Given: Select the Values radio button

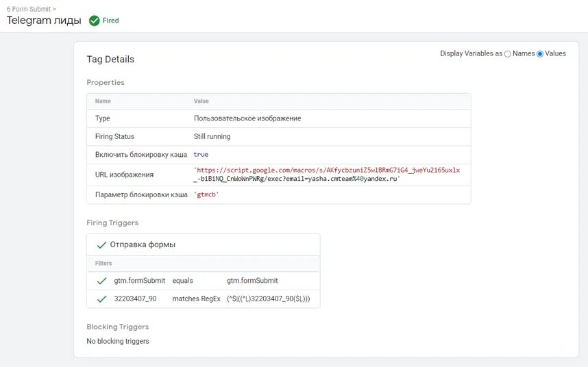Looking at the screenshot, I should tap(540, 54).
